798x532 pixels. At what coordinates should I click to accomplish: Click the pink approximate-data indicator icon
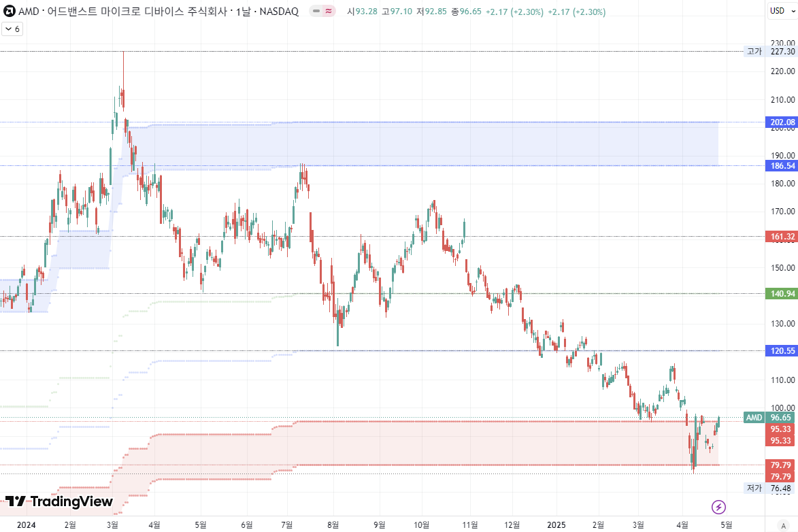pyautogui.click(x=329, y=11)
